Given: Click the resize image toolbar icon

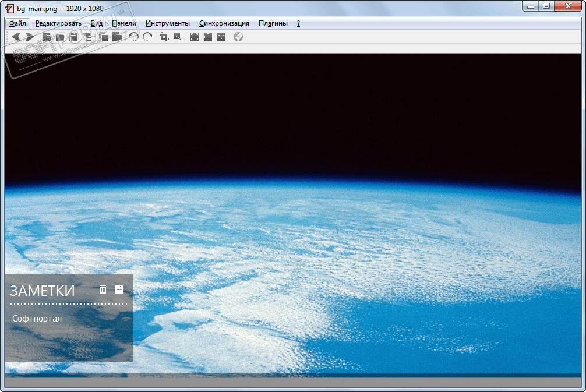Looking at the screenshot, I should tap(178, 37).
